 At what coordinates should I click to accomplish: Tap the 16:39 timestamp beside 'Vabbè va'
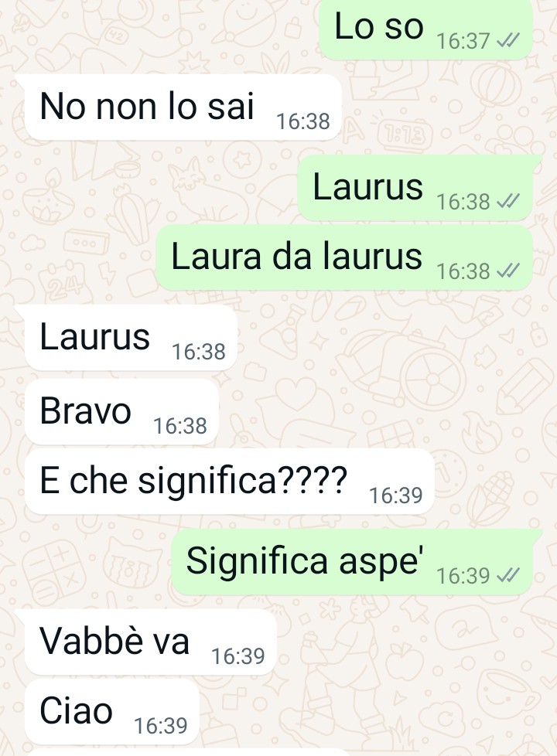(238, 656)
